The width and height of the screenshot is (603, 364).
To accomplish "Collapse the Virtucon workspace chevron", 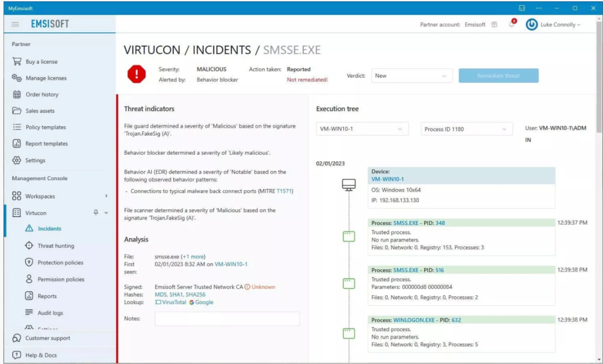I will [106, 213].
